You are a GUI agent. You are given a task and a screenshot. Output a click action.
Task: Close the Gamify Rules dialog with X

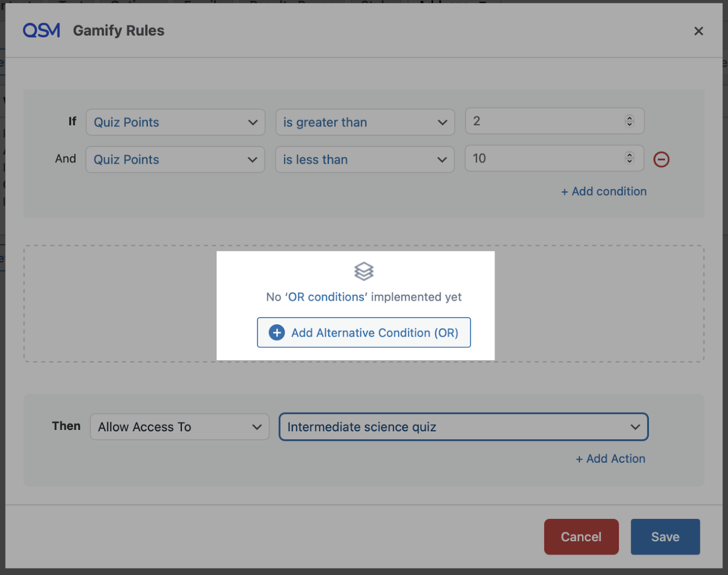pos(698,31)
